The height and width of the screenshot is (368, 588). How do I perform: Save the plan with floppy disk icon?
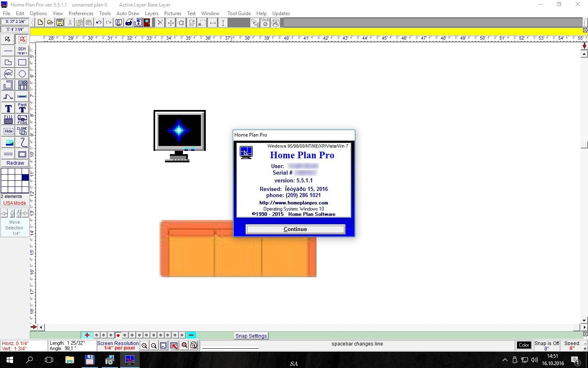point(60,22)
